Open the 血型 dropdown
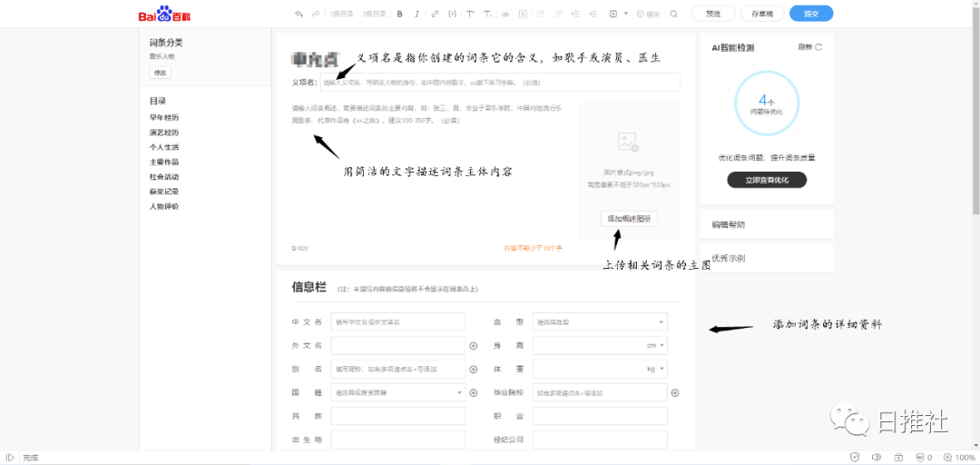Screen dimensions: 980x465 (x=600, y=322)
